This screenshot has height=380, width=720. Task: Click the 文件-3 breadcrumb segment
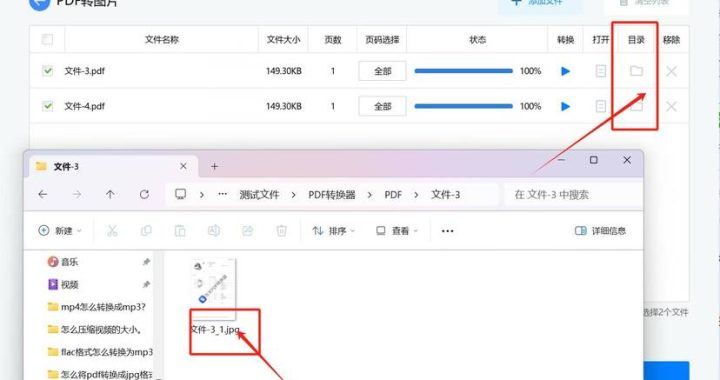(445, 195)
